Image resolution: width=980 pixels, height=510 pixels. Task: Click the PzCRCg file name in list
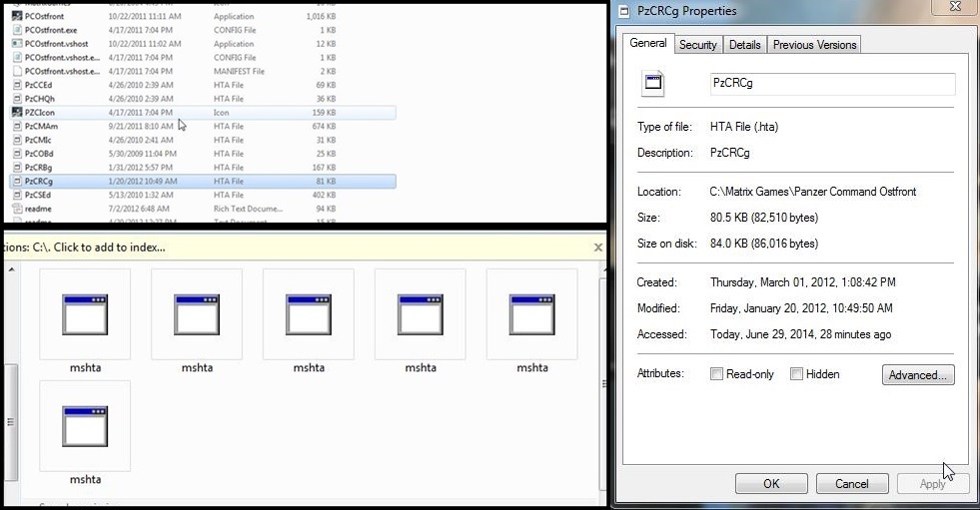click(x=39, y=181)
